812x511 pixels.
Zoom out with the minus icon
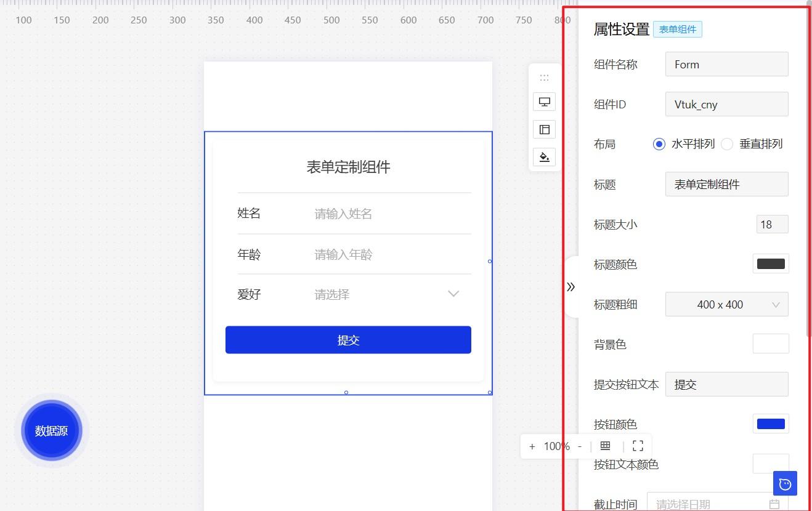(579, 446)
